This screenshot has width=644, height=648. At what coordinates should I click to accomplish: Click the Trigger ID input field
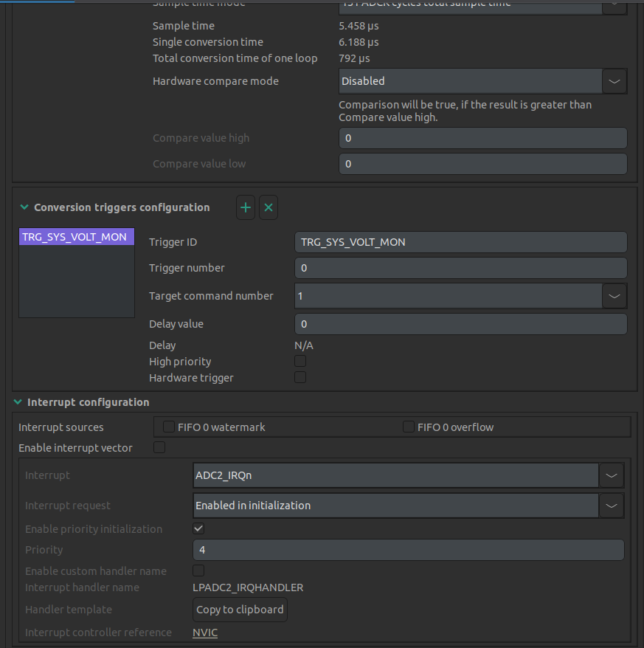[x=460, y=242]
